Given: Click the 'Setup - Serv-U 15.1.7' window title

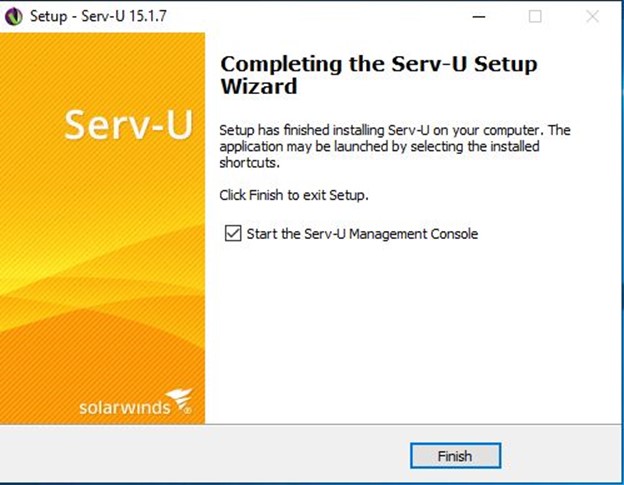Looking at the screenshot, I should click(x=98, y=16).
